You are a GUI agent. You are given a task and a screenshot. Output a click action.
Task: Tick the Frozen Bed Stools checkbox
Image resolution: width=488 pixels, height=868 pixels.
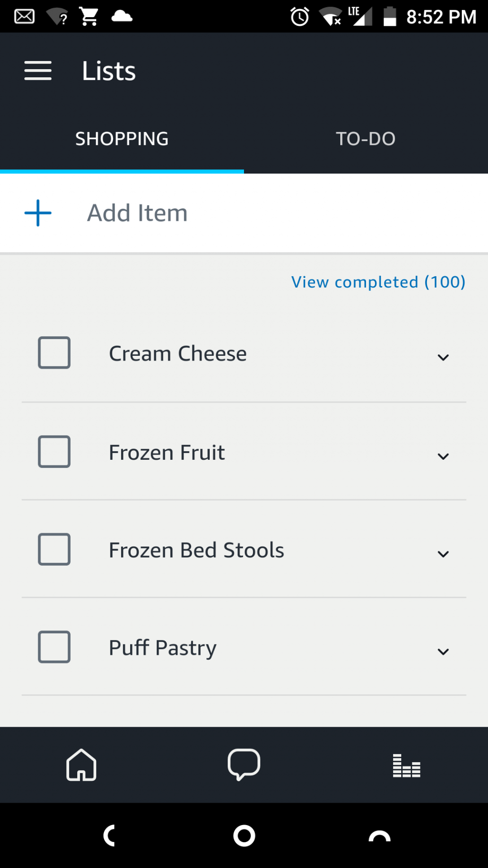click(54, 549)
